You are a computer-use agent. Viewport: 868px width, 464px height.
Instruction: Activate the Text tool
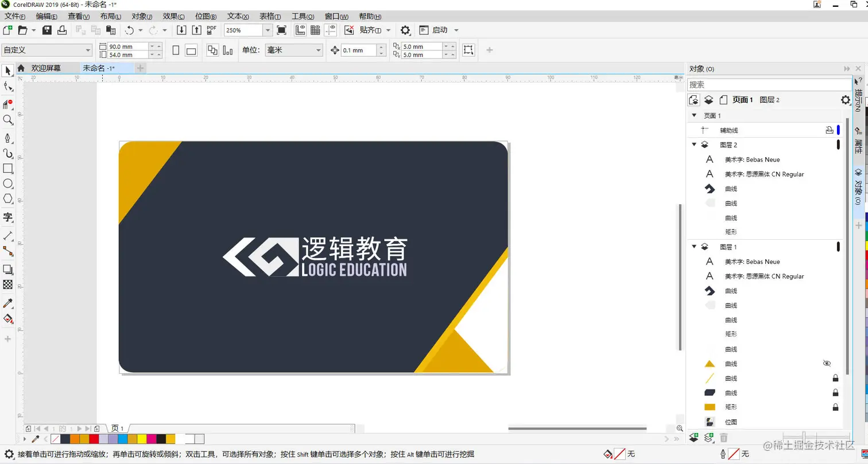tap(8, 217)
